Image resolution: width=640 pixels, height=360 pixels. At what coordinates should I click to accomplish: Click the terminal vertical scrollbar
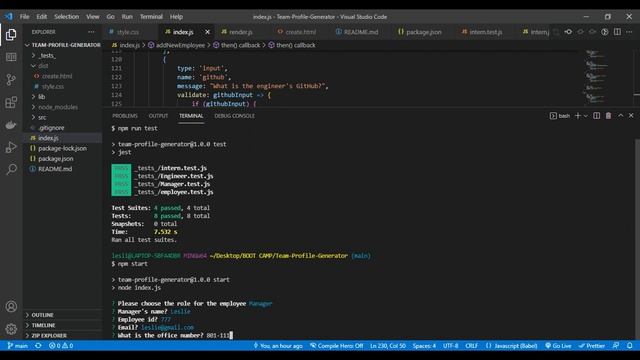637,239
